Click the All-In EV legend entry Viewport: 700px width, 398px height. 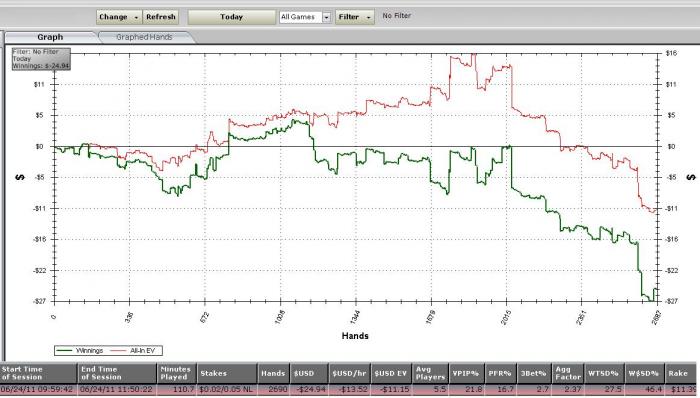pos(133,351)
